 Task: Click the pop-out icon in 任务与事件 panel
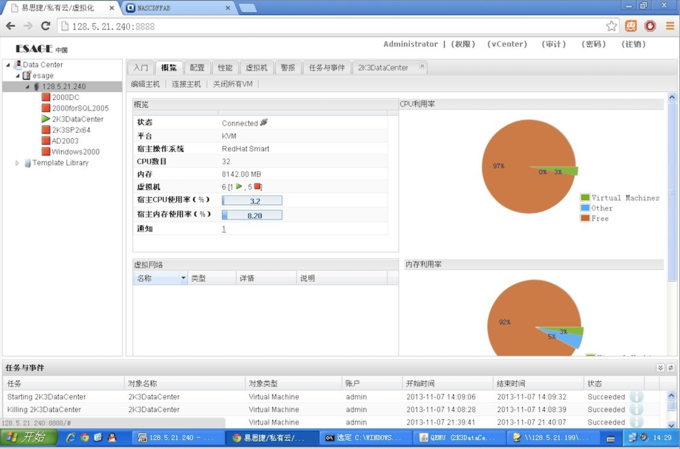tap(670, 368)
